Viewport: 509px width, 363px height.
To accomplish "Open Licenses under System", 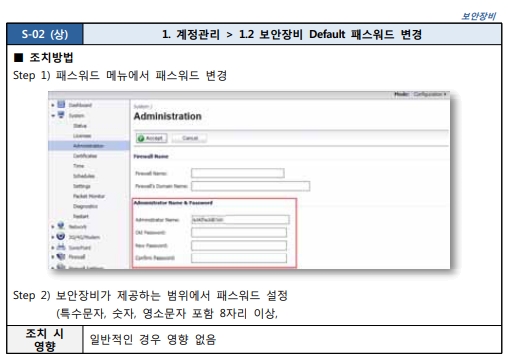I will (82, 136).
